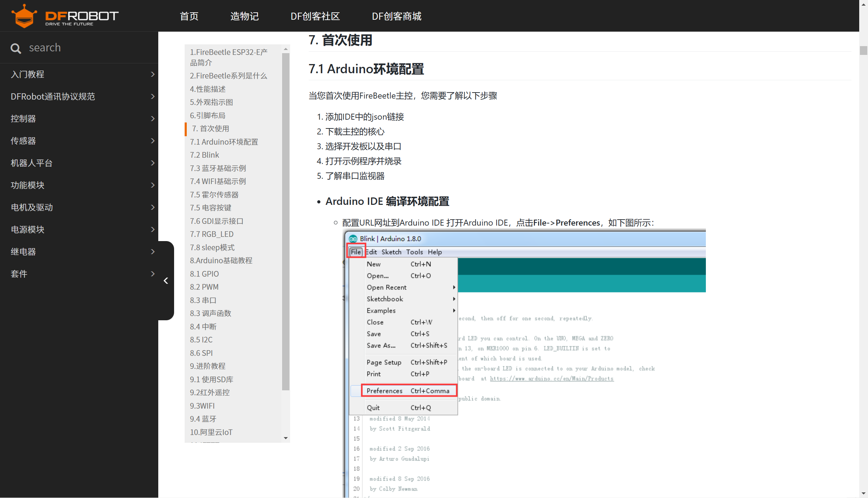Open the 9.4 蓝牙 contents entry

[203, 419]
